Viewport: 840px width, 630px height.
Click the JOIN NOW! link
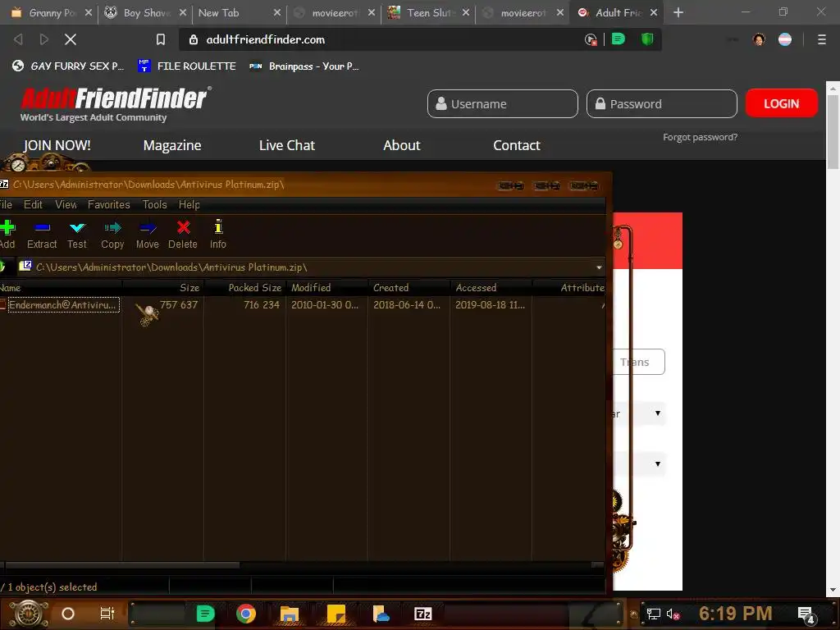pos(57,145)
